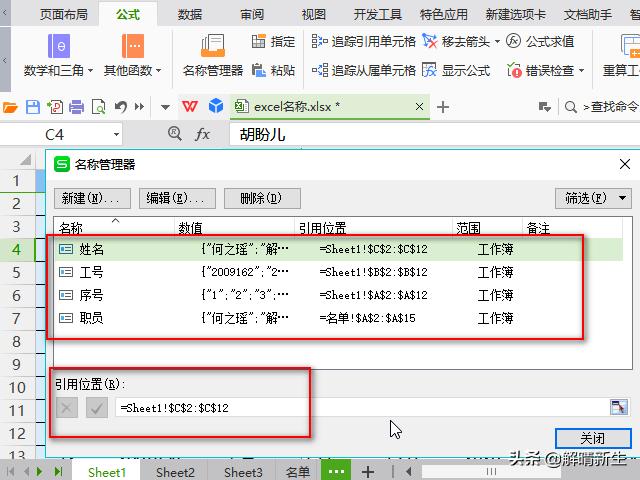Add a new worksheet with plus icon
Screen dimensions: 640x480
click(x=368, y=472)
